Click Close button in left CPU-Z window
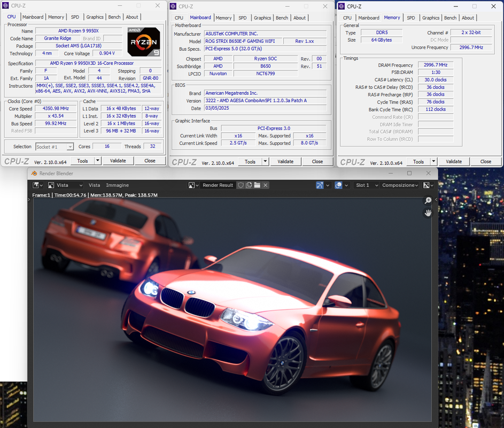This screenshot has width=504, height=428. (150, 160)
